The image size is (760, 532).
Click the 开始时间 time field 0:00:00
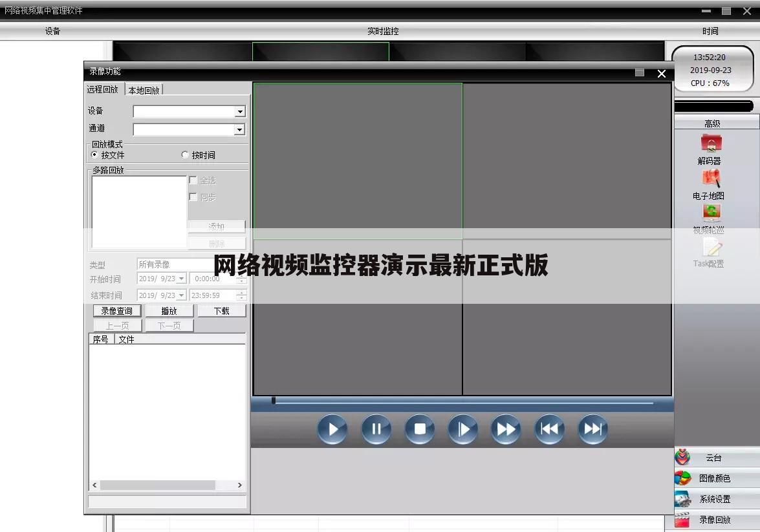[x=213, y=279]
